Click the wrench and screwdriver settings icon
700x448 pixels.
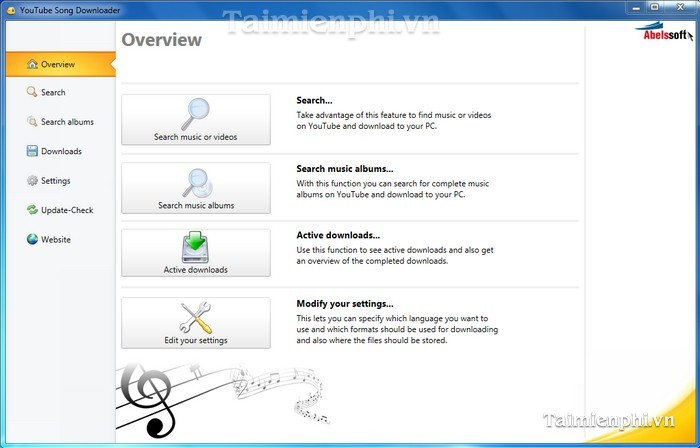[x=196, y=317]
